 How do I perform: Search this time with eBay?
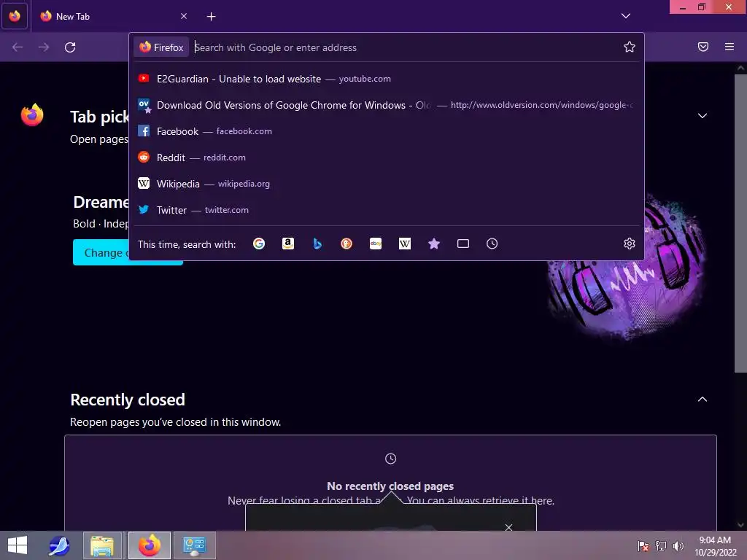376,244
